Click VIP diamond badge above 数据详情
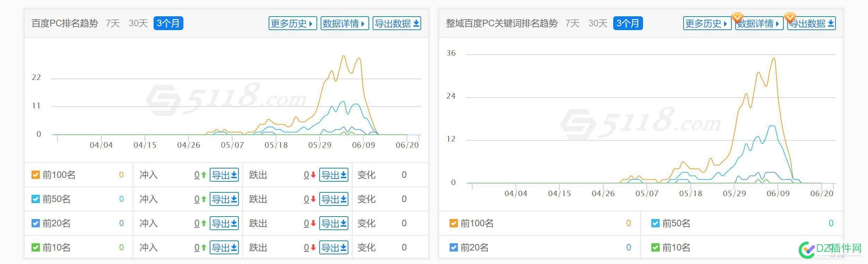Viewport: 868px width, 264px height. [x=737, y=17]
